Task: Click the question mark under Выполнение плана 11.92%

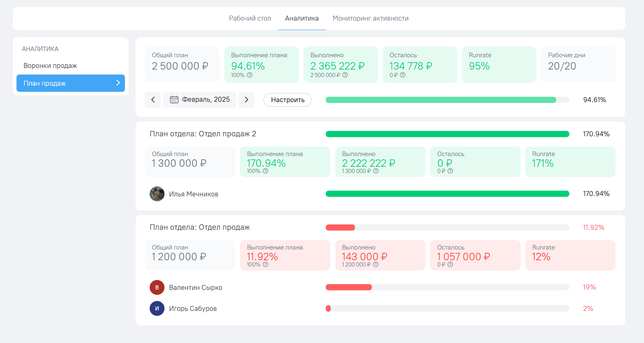Action: pos(266,265)
